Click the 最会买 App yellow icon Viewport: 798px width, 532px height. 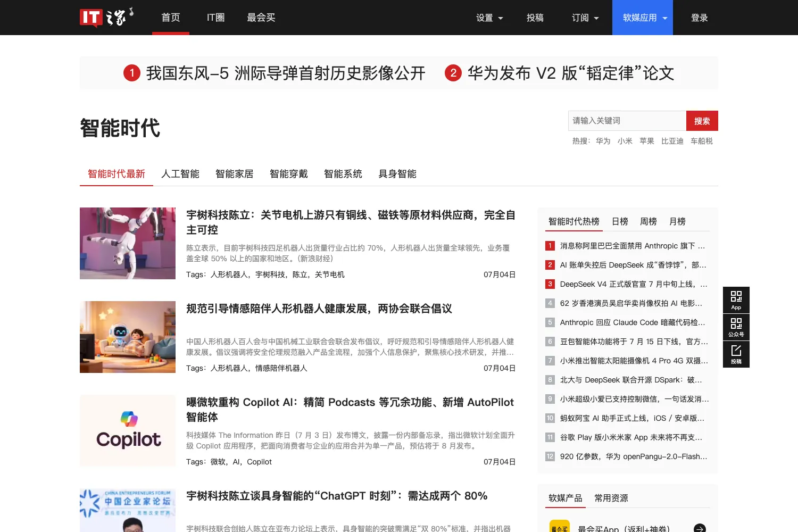(560, 527)
